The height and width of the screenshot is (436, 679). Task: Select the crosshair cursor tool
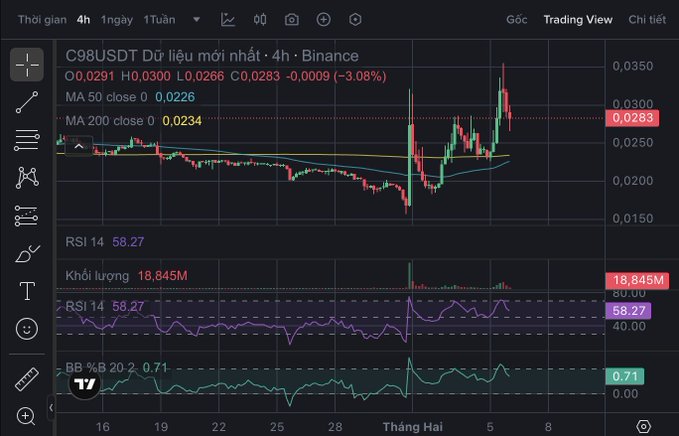click(27, 64)
